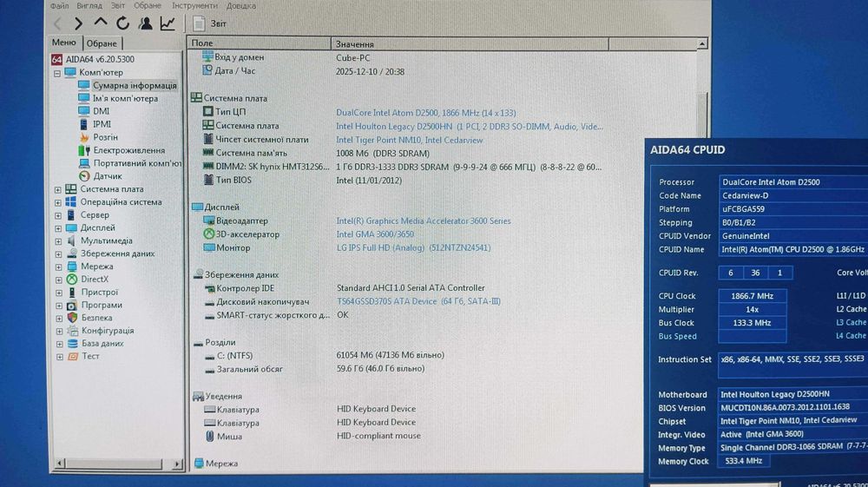Screen dimensions: 868x487
Task: Select Портативний комп'ютер tree item
Action: click(x=137, y=163)
